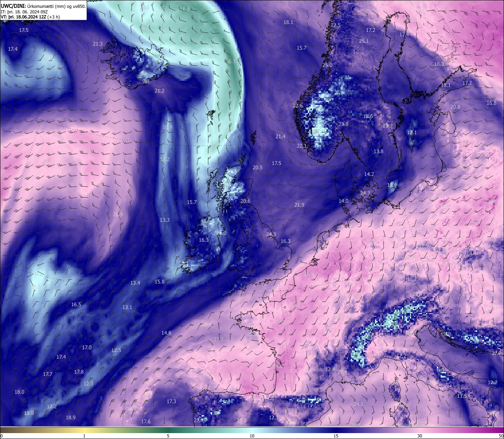Click the value 21.4 in the North Sea
This screenshot has width=504, height=439.
pyautogui.click(x=280, y=136)
